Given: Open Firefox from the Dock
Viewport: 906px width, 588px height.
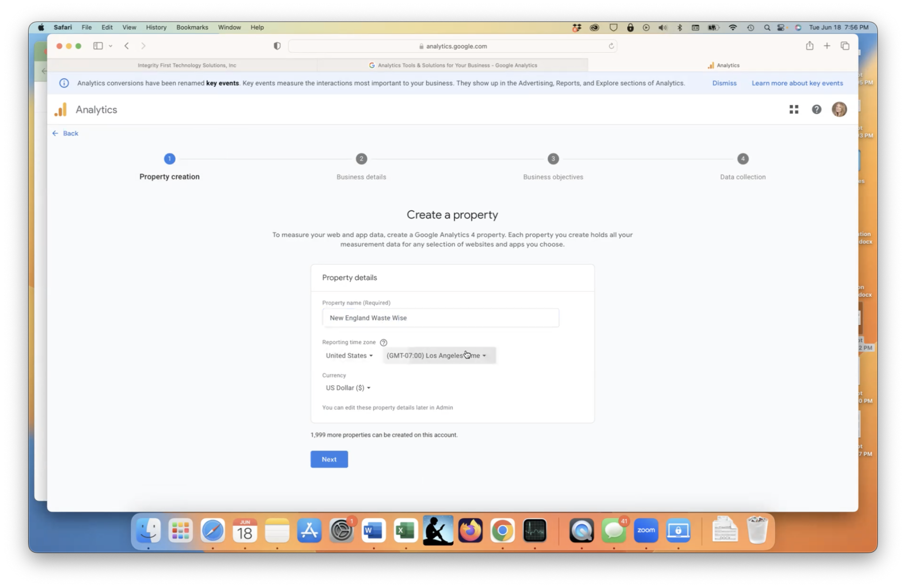Looking at the screenshot, I should click(x=470, y=530).
